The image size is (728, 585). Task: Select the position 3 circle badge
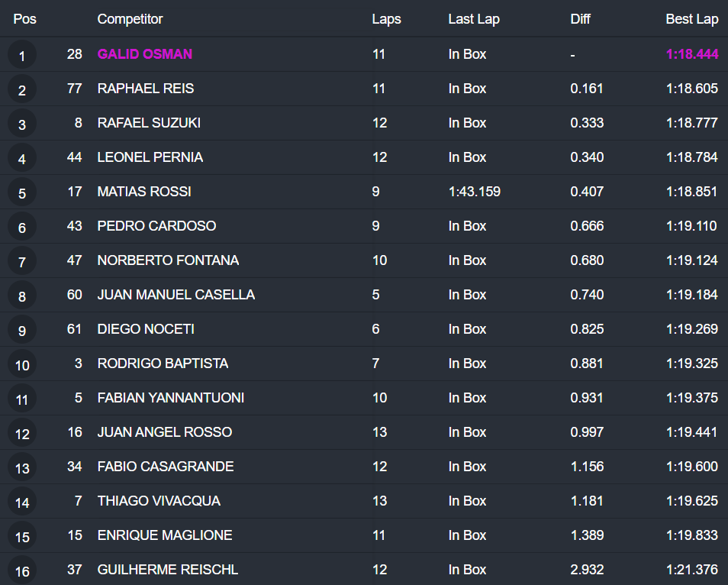point(22,124)
